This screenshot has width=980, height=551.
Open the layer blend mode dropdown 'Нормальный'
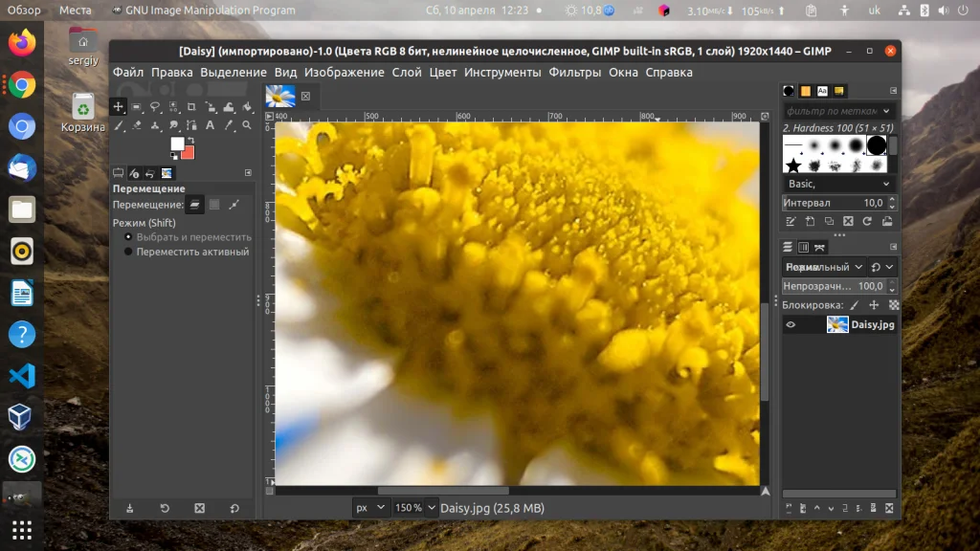pos(821,267)
